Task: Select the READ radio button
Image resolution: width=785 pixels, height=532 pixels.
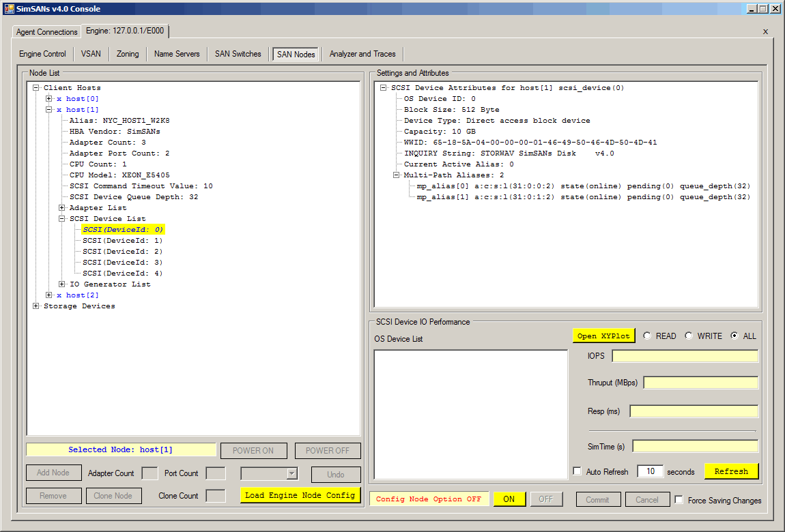Action: click(x=646, y=336)
